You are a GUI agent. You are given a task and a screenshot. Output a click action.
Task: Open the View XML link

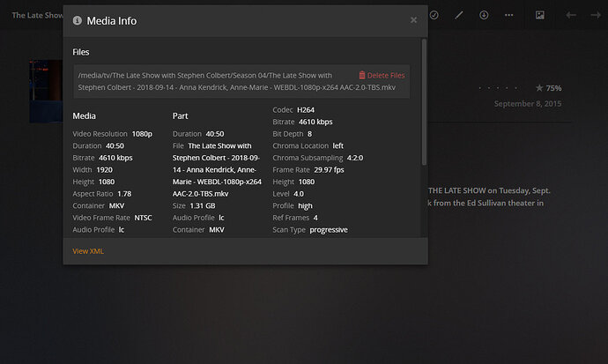(88, 251)
